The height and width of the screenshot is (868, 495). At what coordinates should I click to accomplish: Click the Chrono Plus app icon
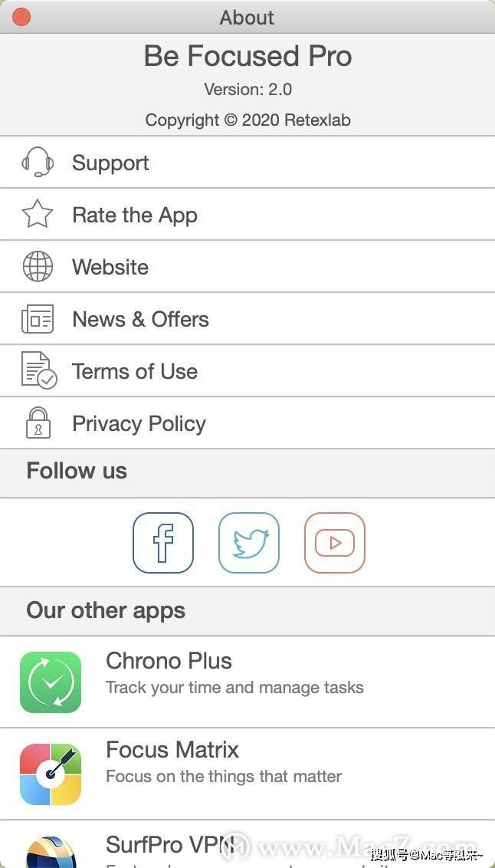coord(51,682)
